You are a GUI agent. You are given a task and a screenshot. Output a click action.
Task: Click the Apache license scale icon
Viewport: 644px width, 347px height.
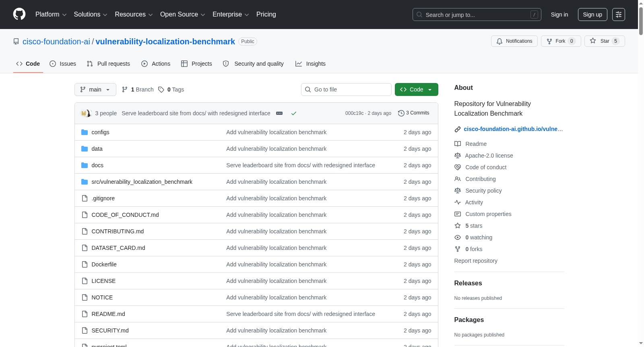point(458,156)
